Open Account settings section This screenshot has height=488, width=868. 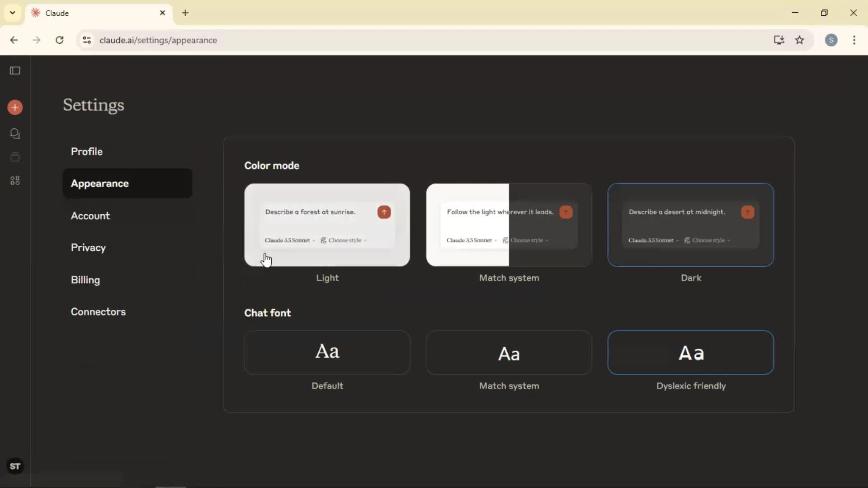click(127, 216)
